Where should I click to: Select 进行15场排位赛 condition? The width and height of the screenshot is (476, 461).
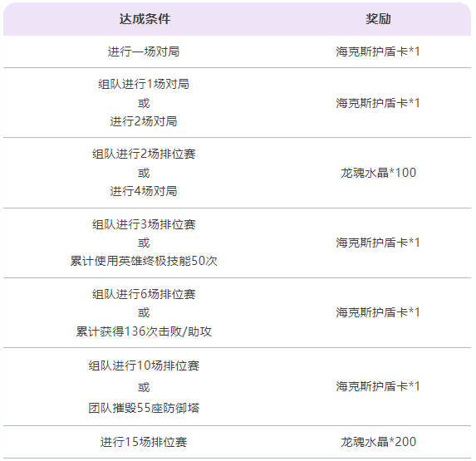(x=144, y=442)
